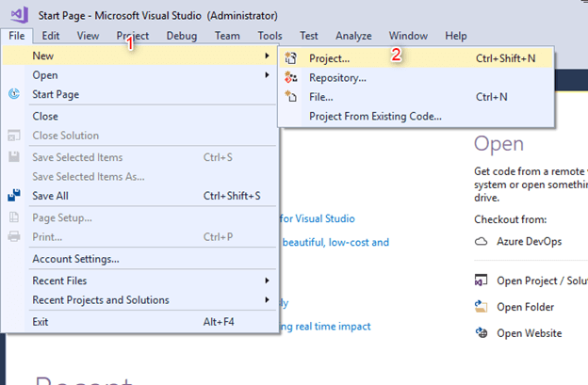The width and height of the screenshot is (588, 385).
Task: Click the Open Project / Solution icon
Action: [x=481, y=281]
